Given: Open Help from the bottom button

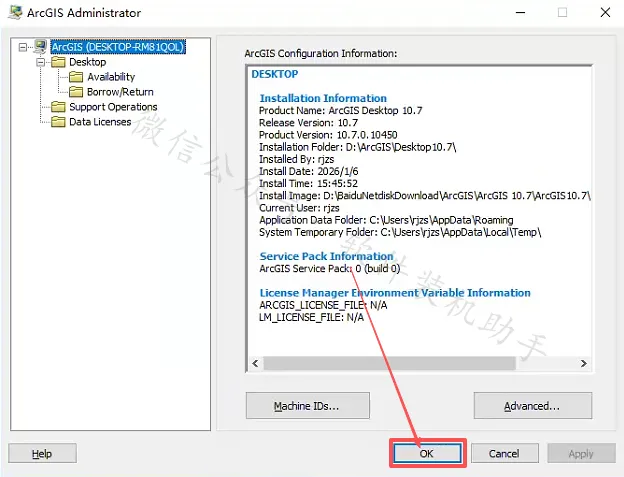Looking at the screenshot, I should pyautogui.click(x=42, y=454).
